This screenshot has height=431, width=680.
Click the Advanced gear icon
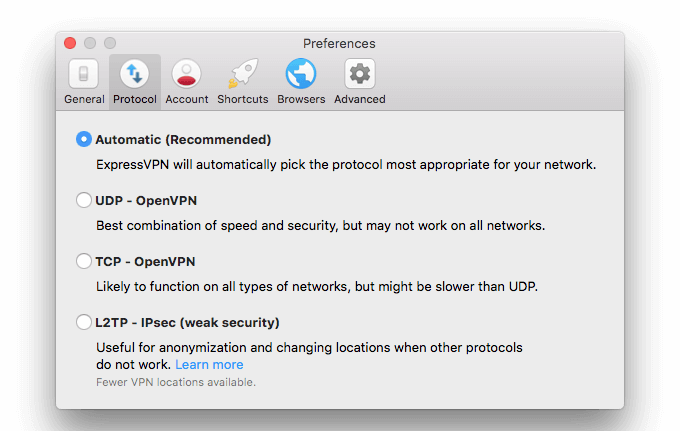pyautogui.click(x=360, y=74)
